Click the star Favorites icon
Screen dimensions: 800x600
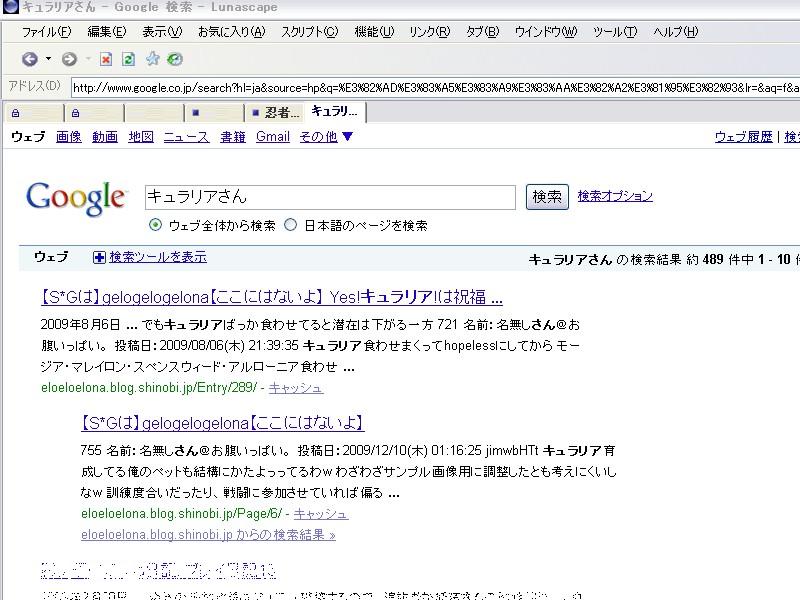pos(152,59)
